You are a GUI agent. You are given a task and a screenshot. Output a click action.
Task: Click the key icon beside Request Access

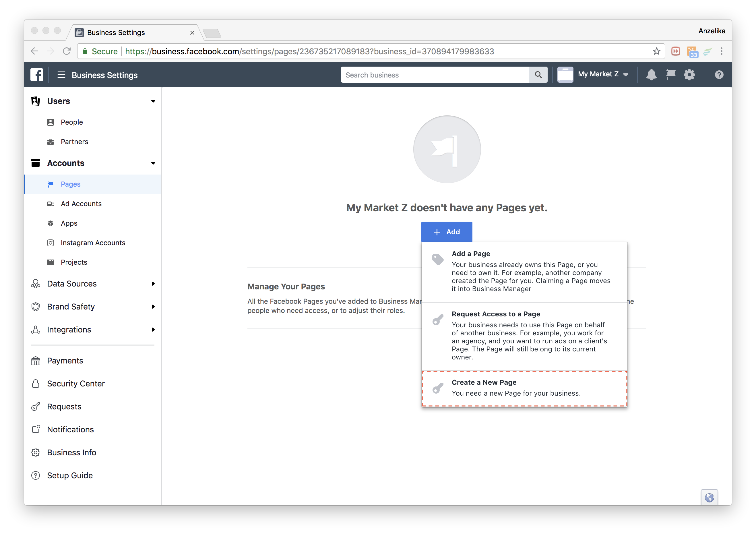(x=438, y=320)
